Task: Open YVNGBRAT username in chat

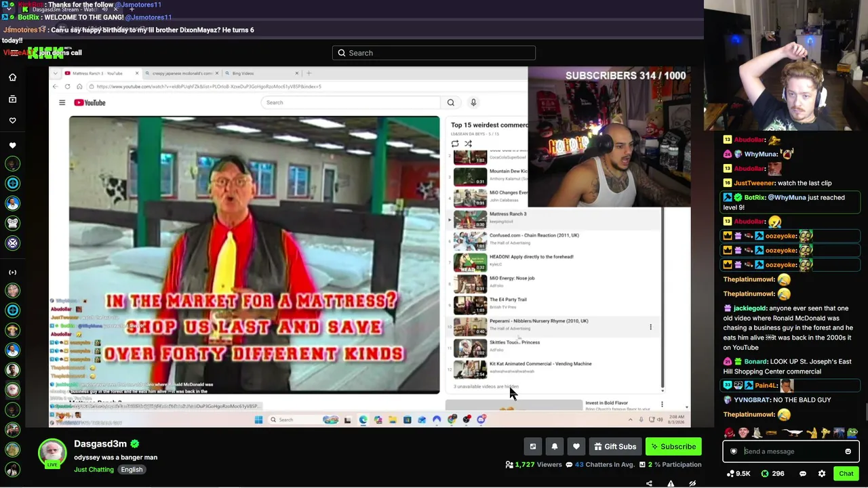Action: (x=751, y=400)
